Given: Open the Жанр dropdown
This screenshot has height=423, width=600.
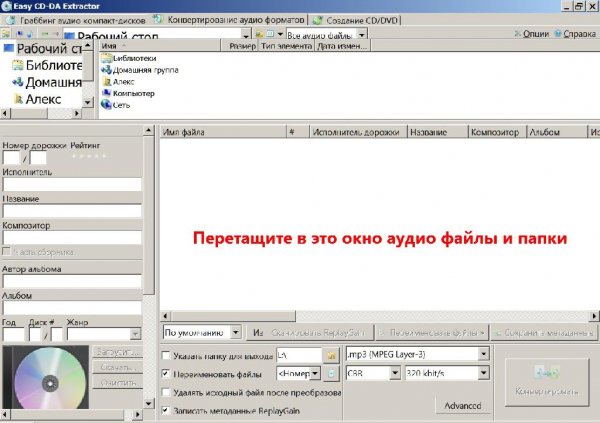Looking at the screenshot, I should tap(135, 334).
